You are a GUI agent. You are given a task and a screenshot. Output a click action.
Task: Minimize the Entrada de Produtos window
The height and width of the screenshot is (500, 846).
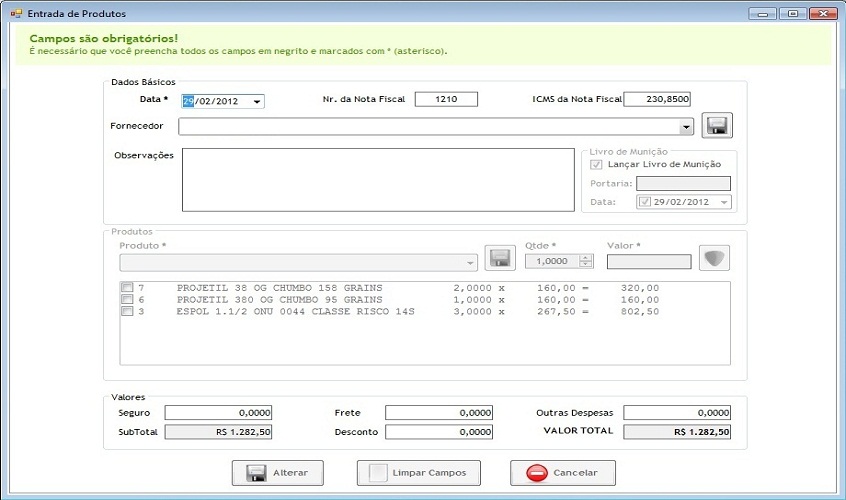click(x=762, y=13)
